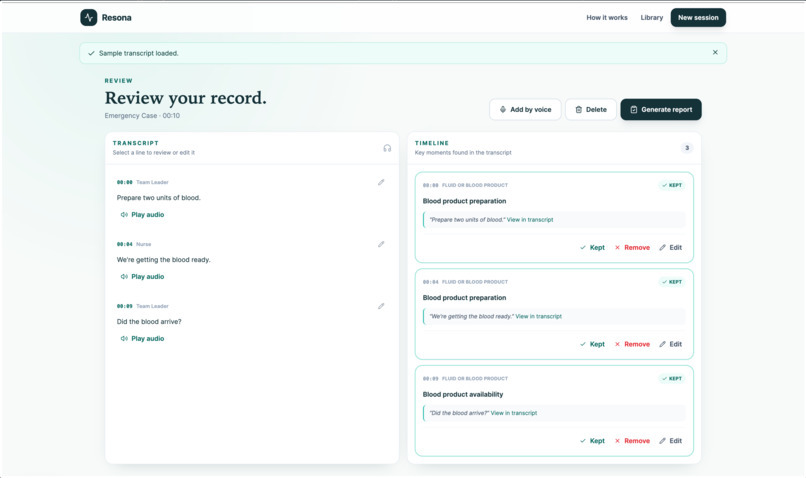This screenshot has height=478, width=806.
Task: Click the 'Blood product availability' card title
Action: (x=463, y=394)
